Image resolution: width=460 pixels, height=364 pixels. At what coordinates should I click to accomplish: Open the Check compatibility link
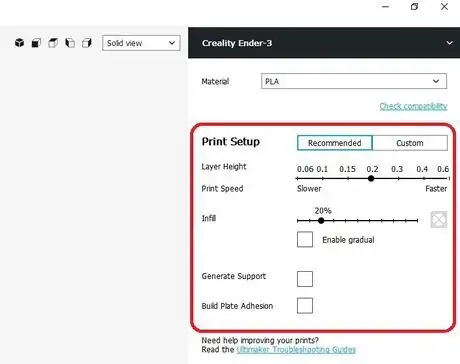(x=413, y=106)
